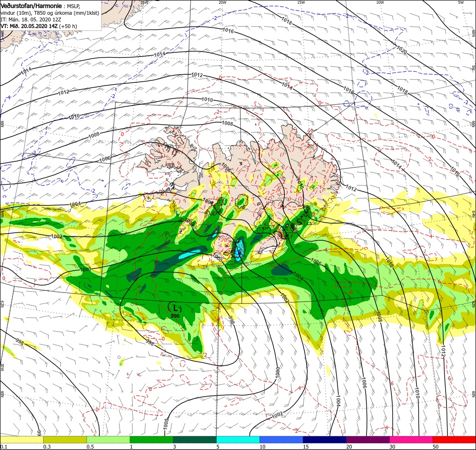
Task: Click the green 1 mm legend swatch
Action: [x=151, y=440]
